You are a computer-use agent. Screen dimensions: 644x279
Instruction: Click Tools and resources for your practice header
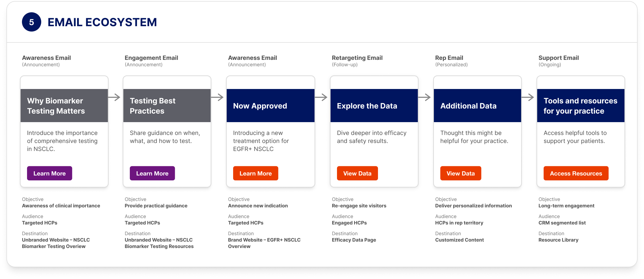click(581, 106)
